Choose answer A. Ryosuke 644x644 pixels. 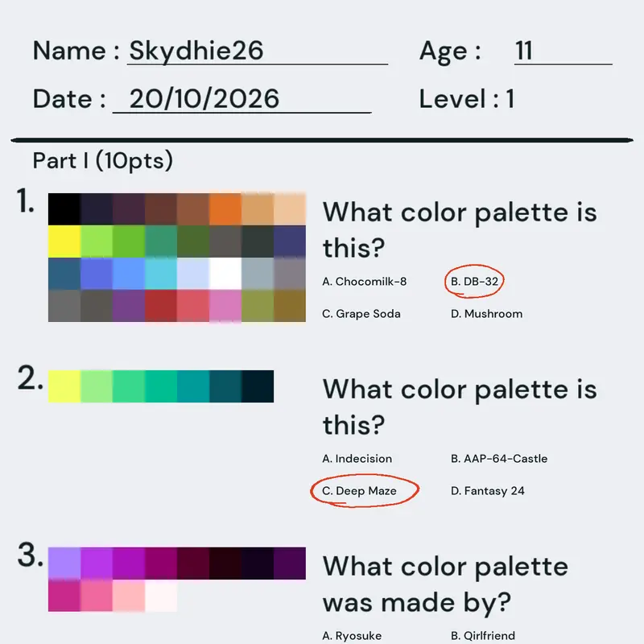click(x=352, y=636)
